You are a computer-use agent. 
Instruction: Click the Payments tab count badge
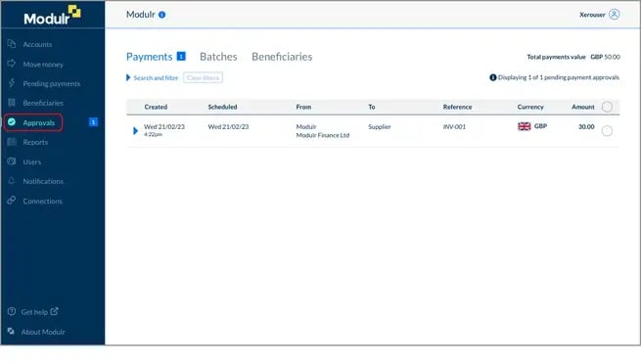coord(181,56)
